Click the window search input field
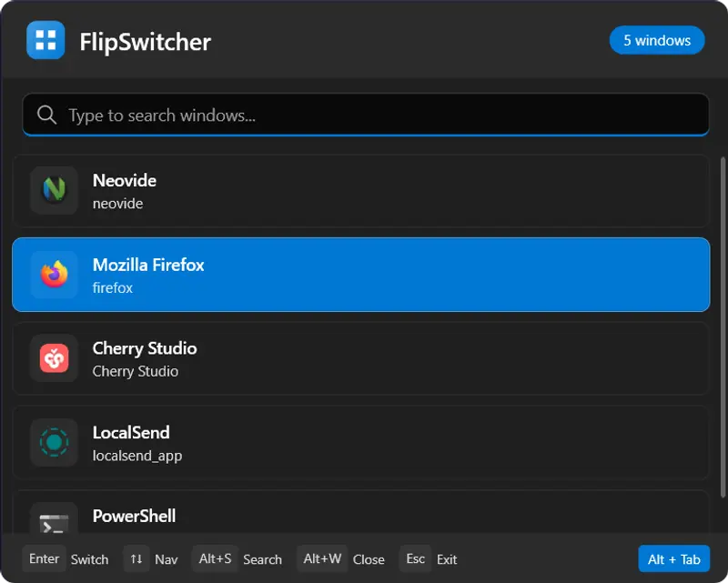The image size is (728, 583). (364, 115)
